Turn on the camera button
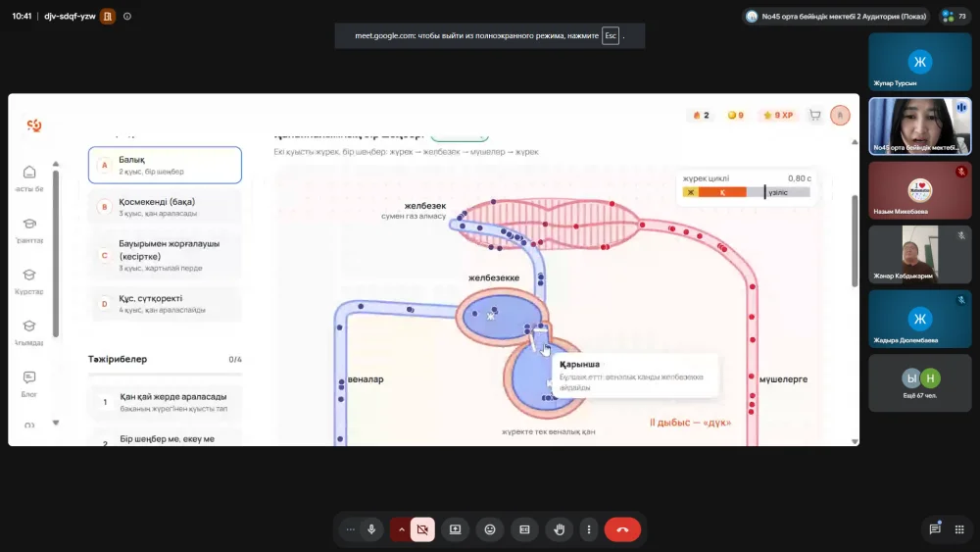 [x=422, y=529]
